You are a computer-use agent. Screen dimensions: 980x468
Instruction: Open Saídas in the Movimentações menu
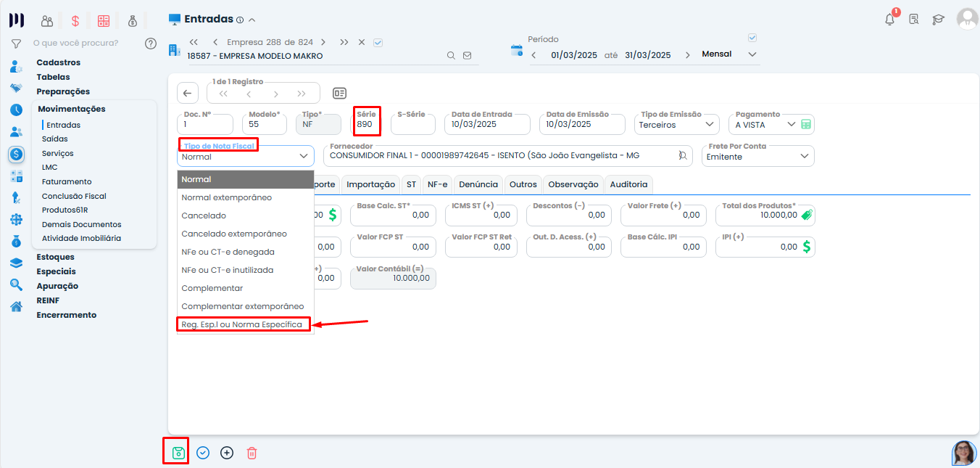(55, 139)
